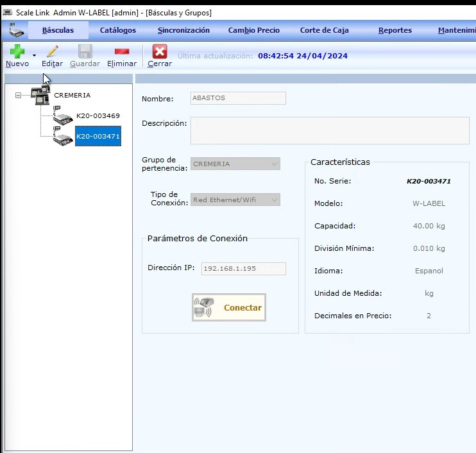Image resolution: width=476 pixels, height=453 pixels.
Task: Open the Catálogos menu
Action: (x=118, y=30)
